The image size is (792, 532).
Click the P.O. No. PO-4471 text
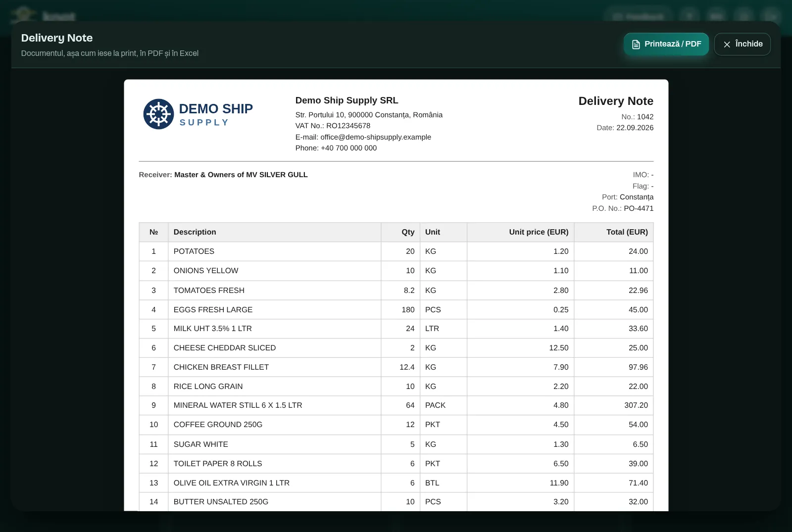click(x=623, y=208)
